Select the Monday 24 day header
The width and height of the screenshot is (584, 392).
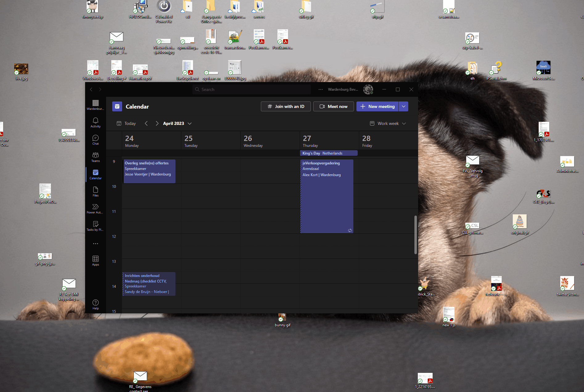(x=151, y=141)
